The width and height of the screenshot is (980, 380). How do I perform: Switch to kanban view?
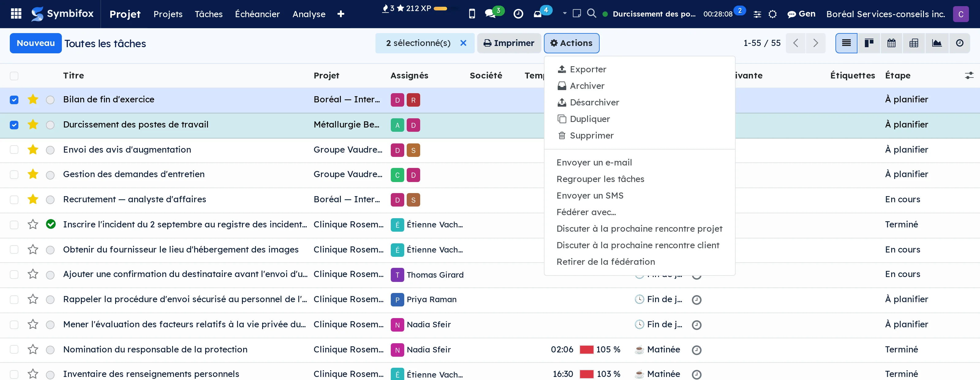pos(869,43)
